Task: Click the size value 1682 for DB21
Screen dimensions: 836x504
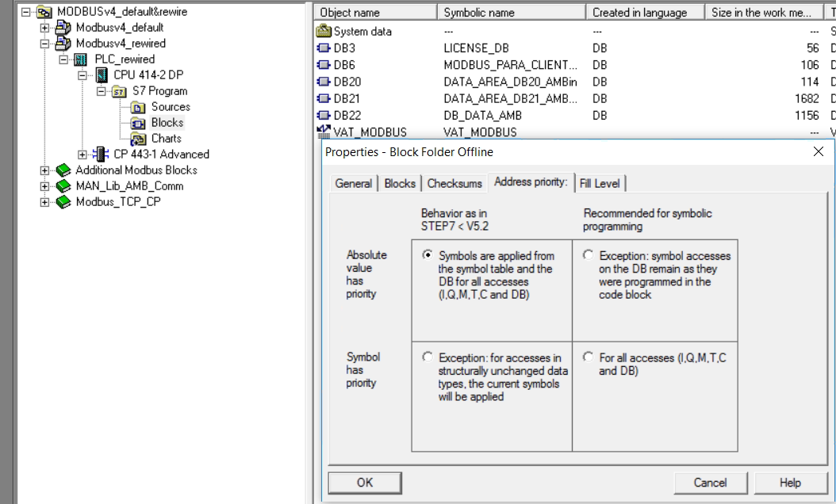Action: [806, 98]
